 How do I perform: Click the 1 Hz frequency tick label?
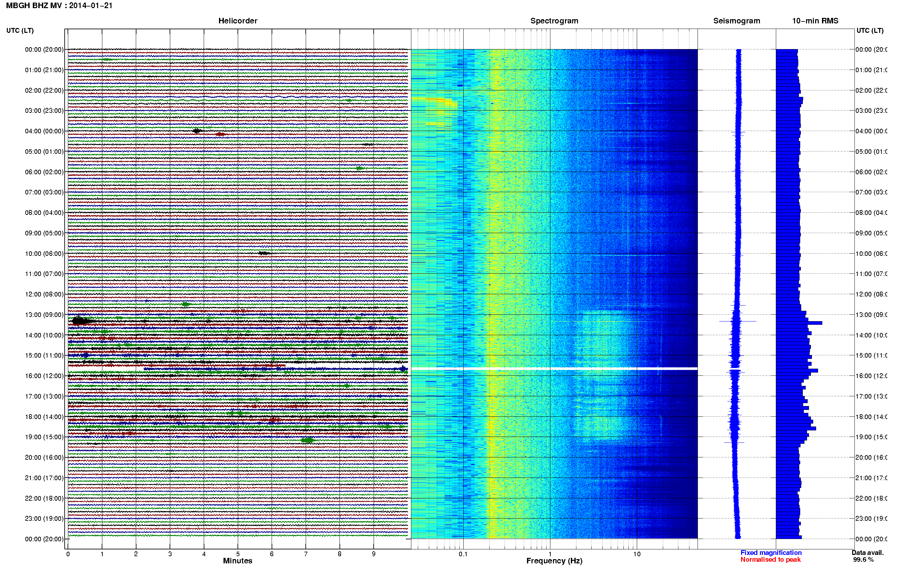pyautogui.click(x=550, y=554)
